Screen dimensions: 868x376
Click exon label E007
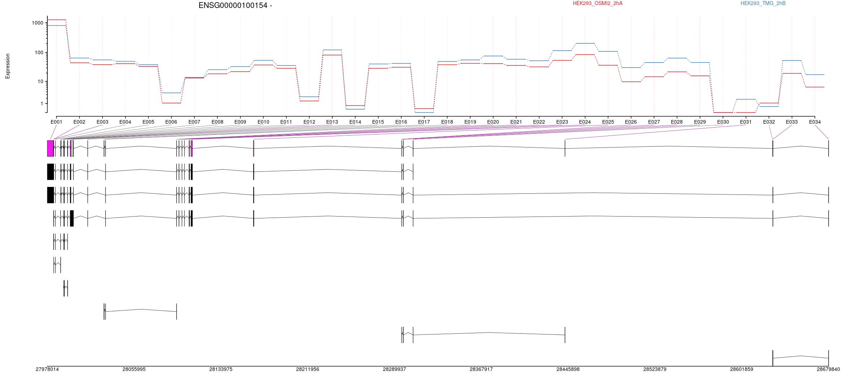(194, 122)
